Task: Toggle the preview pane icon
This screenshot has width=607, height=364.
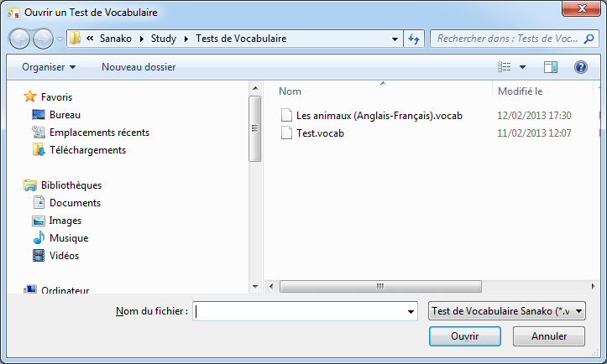Action: (551, 67)
